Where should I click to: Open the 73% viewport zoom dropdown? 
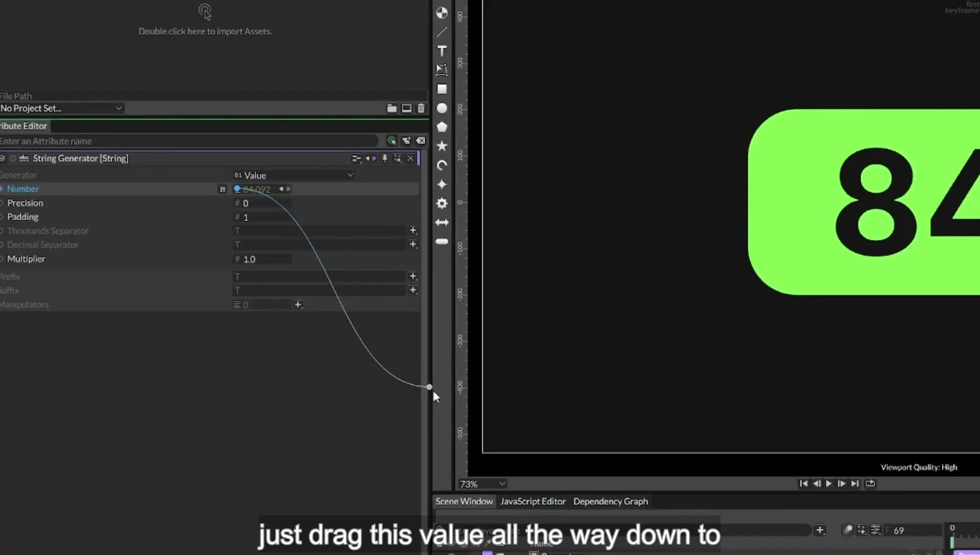coord(482,484)
